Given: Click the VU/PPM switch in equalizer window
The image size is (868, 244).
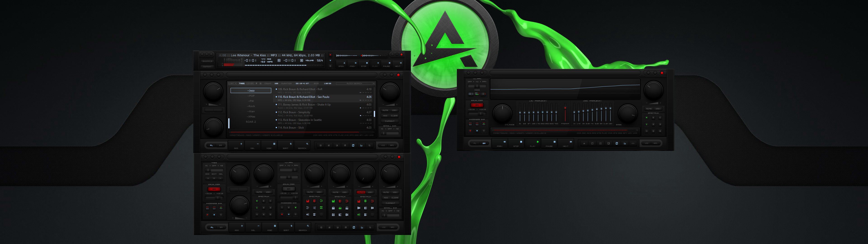Looking at the screenshot, I should click(x=477, y=86).
